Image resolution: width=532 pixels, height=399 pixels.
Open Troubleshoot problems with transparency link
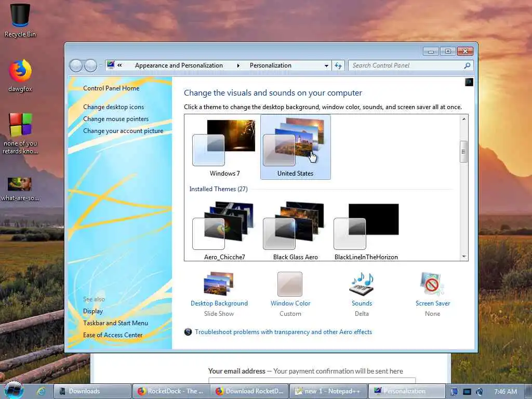pyautogui.click(x=283, y=332)
